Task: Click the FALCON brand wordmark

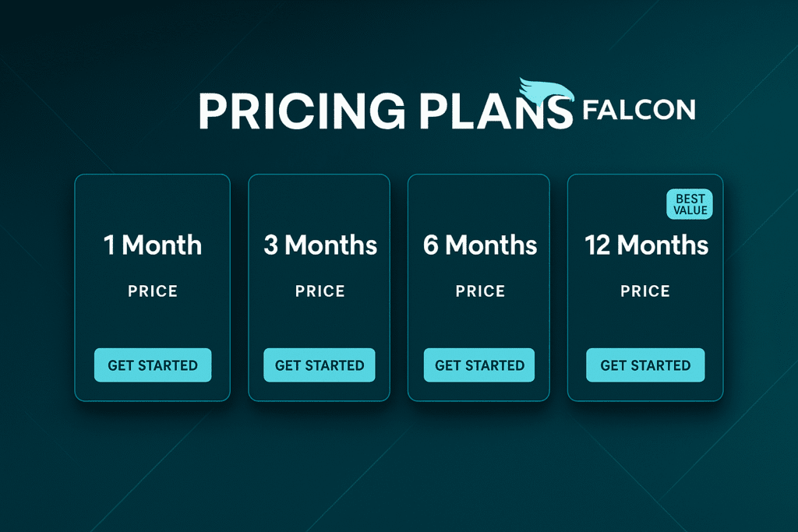Action: pyautogui.click(x=638, y=110)
